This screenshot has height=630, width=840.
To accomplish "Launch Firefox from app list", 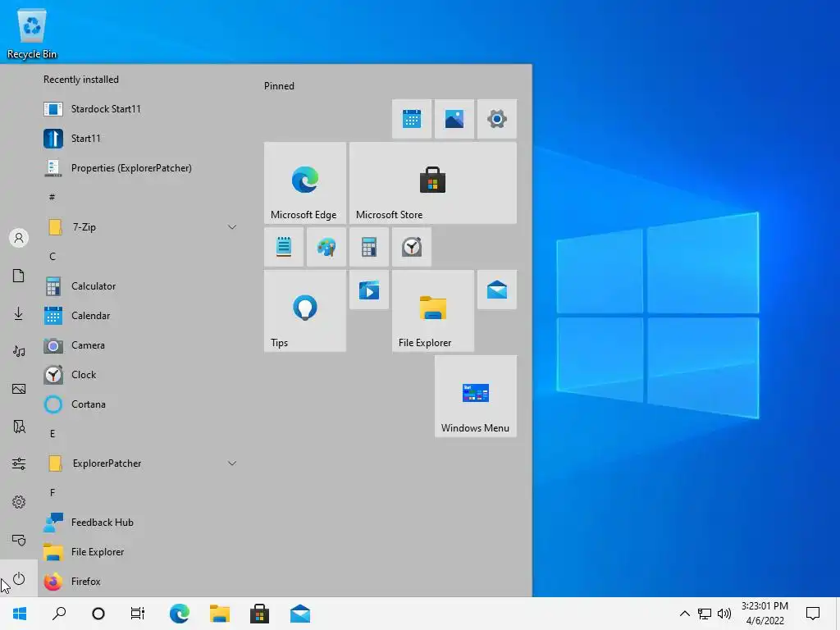I will coord(139,582).
